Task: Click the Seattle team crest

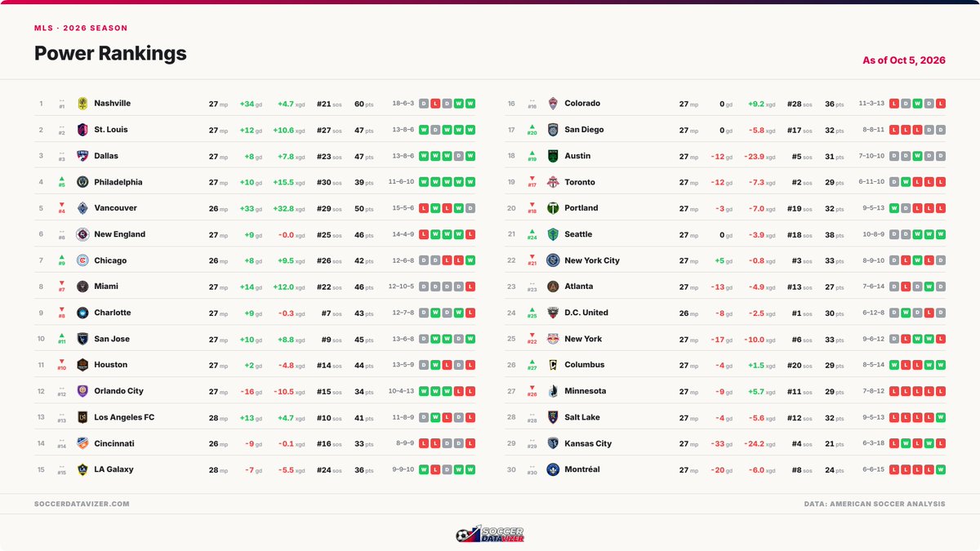Action: point(553,234)
